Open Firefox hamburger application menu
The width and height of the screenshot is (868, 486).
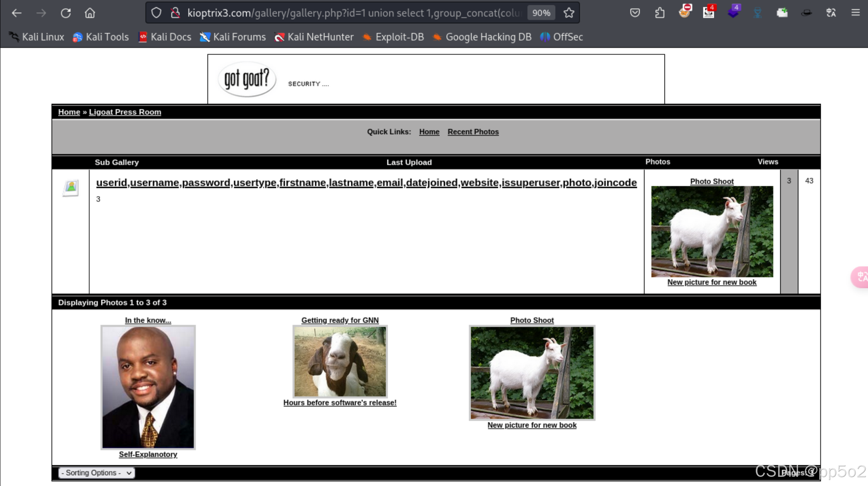tap(856, 13)
